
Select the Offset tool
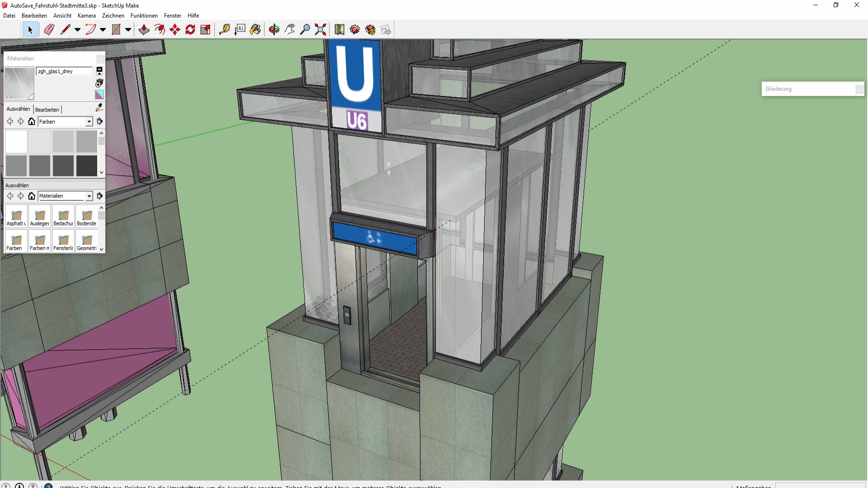[159, 30]
